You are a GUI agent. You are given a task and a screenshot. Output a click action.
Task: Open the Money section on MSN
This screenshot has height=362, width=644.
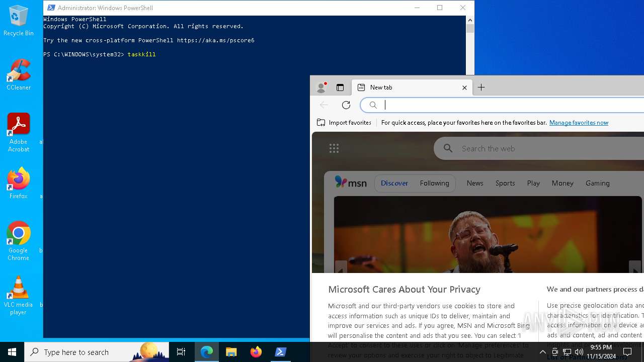pos(562,183)
